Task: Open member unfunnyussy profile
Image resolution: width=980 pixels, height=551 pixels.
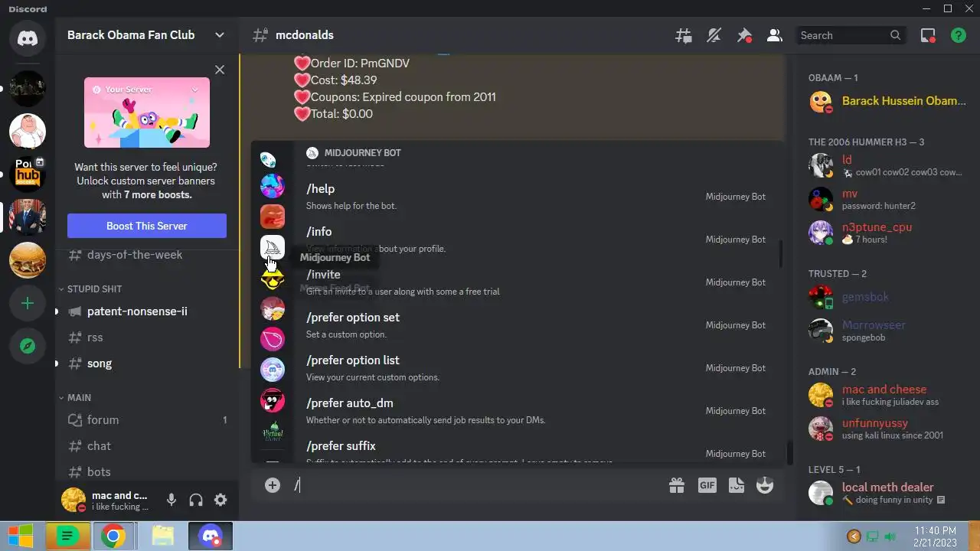Action: click(887, 429)
